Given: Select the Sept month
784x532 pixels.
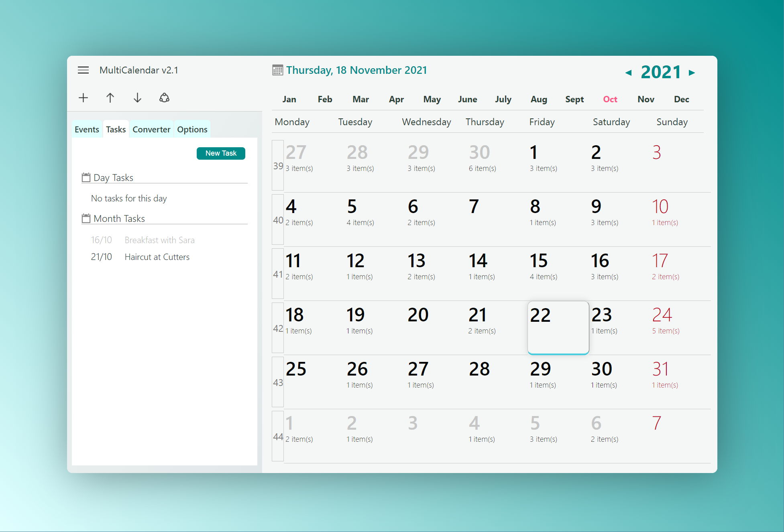Looking at the screenshot, I should [574, 99].
